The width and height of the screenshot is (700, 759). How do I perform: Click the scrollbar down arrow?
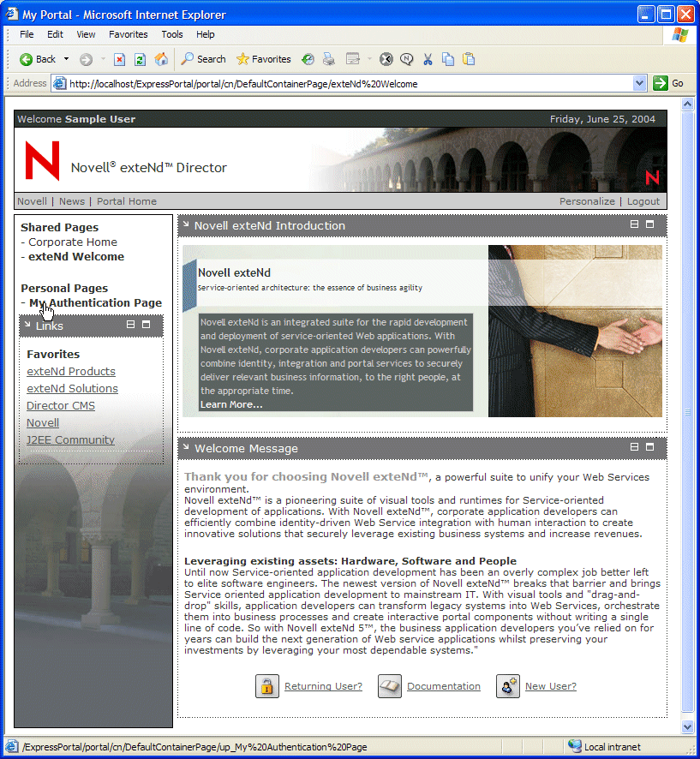point(687,726)
